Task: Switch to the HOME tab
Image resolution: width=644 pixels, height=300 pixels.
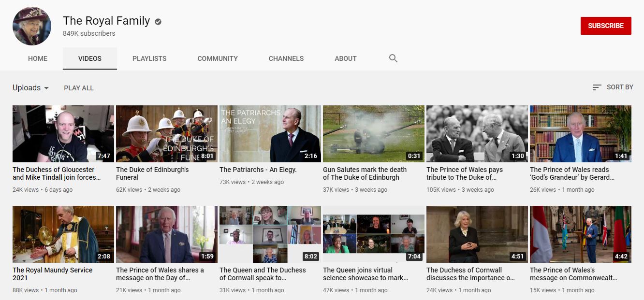Action: pos(38,58)
